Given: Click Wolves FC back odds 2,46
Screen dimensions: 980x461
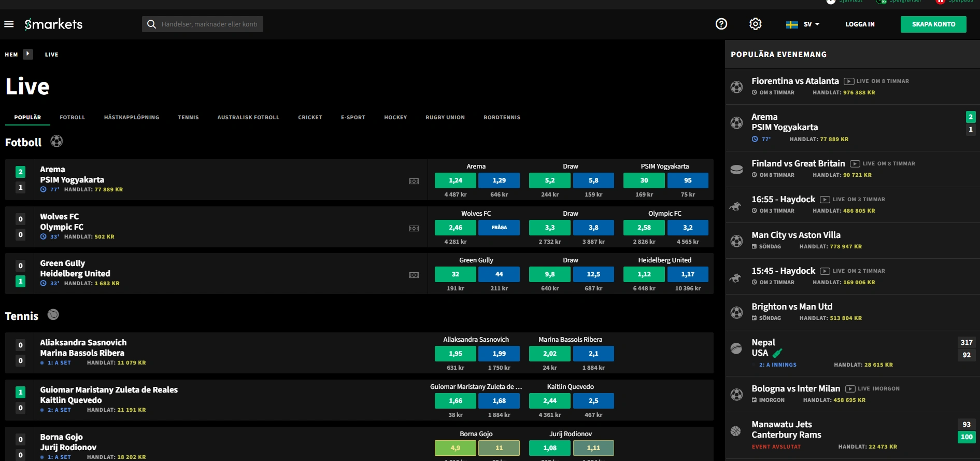Looking at the screenshot, I should click(x=456, y=228).
